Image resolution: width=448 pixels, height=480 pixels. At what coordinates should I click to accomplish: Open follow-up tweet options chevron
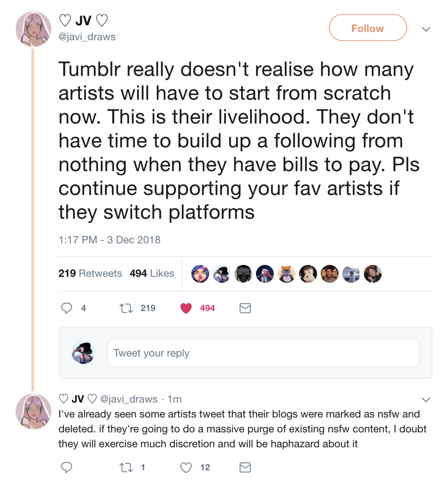[x=426, y=399]
